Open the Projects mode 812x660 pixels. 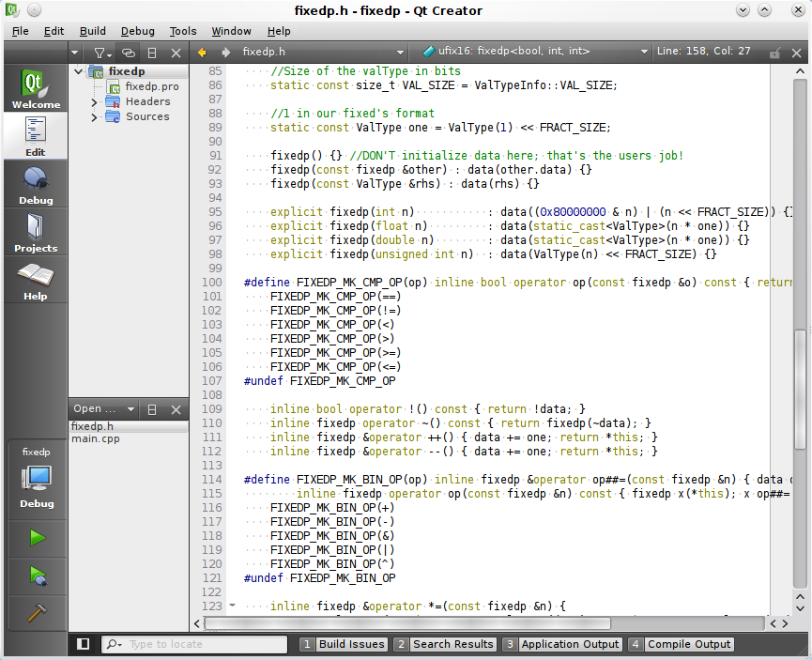(35, 232)
